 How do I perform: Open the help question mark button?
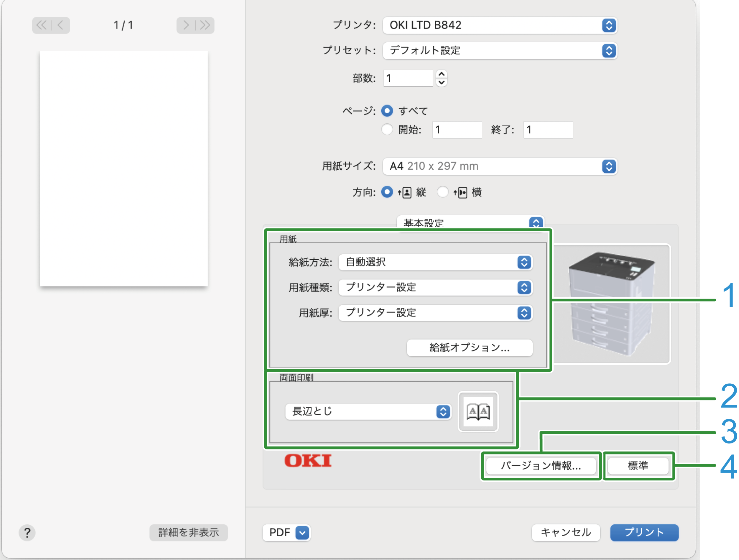tap(27, 532)
